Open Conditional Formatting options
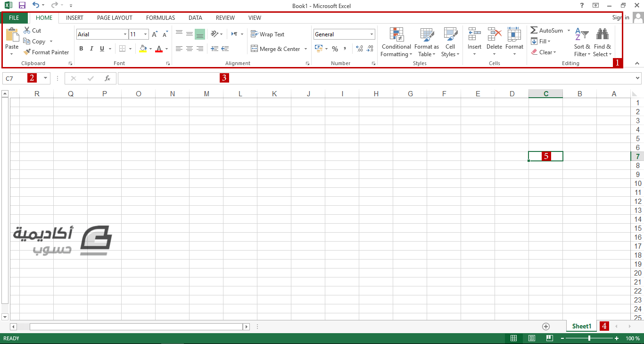644x344 pixels. (x=396, y=42)
